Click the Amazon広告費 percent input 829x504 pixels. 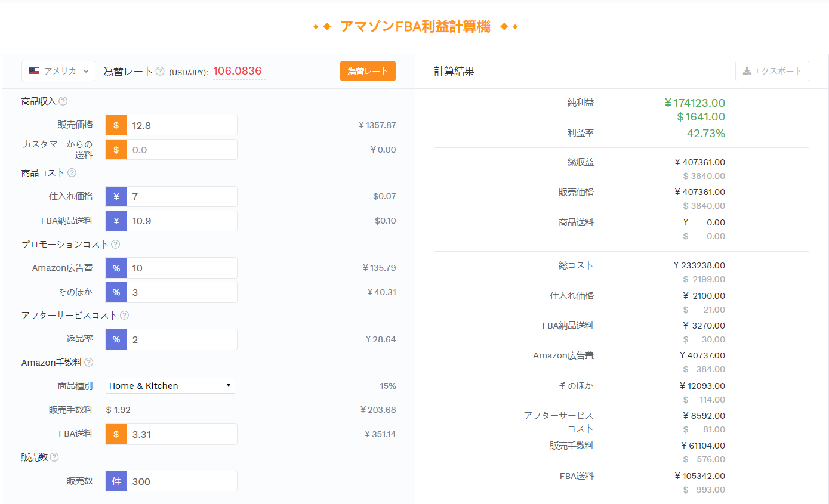click(x=181, y=268)
